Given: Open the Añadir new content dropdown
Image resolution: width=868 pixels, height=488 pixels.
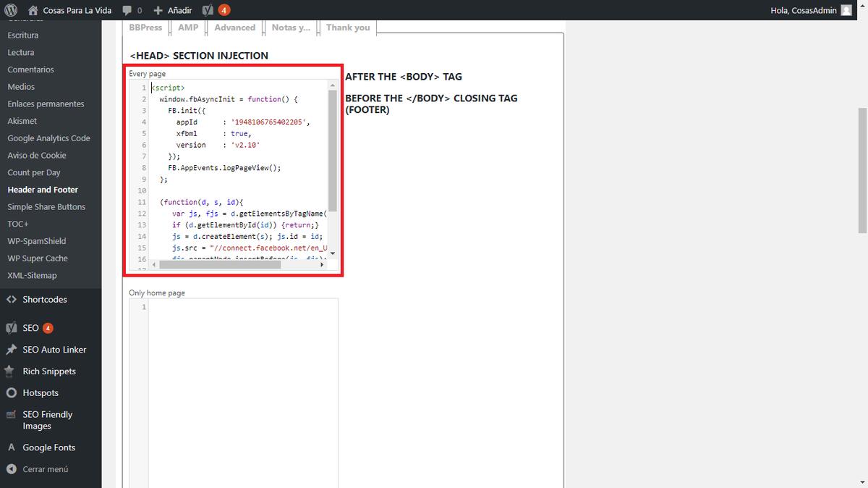Looking at the screenshot, I should [x=173, y=10].
